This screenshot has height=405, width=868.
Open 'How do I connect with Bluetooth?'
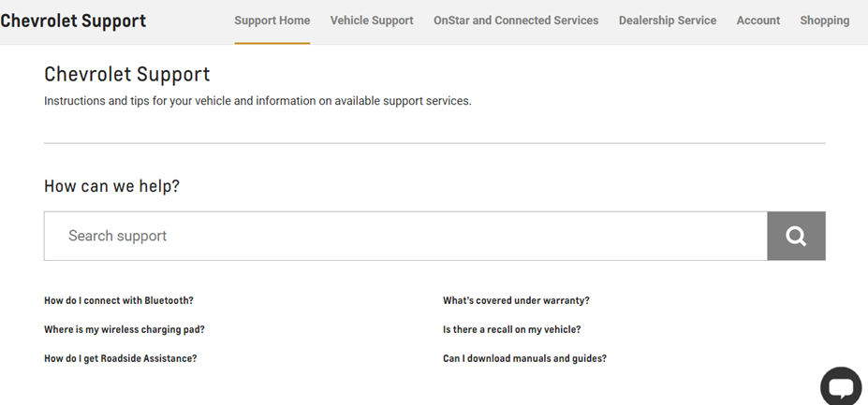click(119, 301)
